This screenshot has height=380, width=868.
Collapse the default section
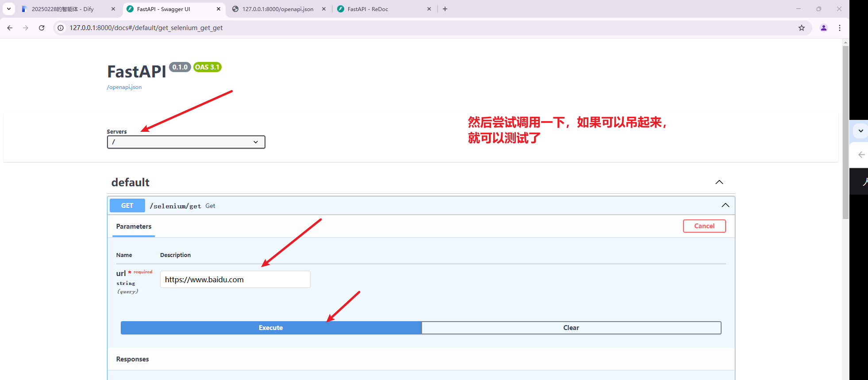(719, 182)
